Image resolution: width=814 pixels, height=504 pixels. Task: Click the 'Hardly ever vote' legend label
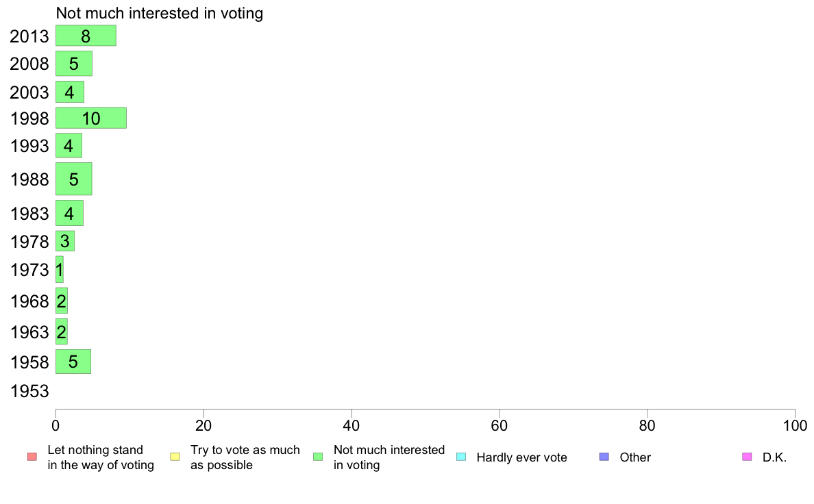coord(521,457)
